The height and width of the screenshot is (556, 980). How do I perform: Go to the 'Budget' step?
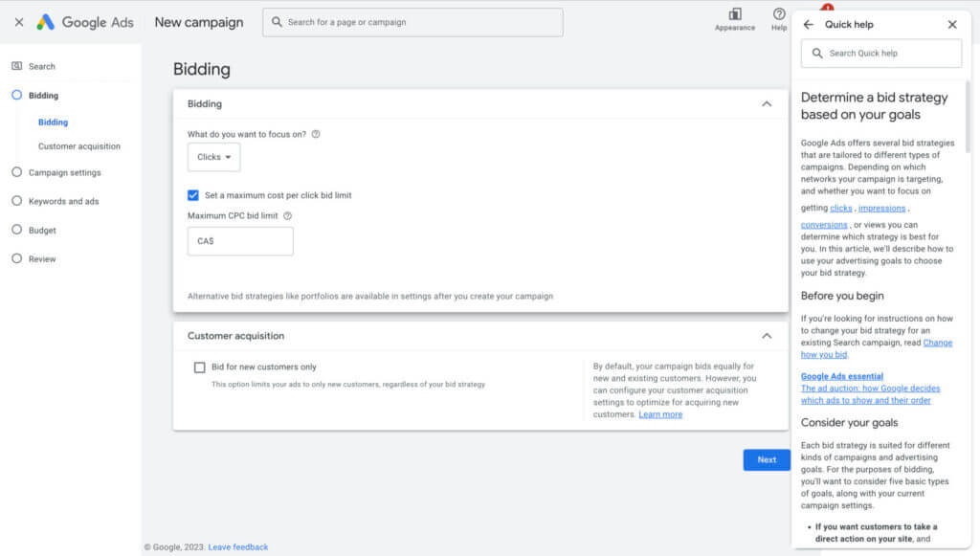[40, 230]
